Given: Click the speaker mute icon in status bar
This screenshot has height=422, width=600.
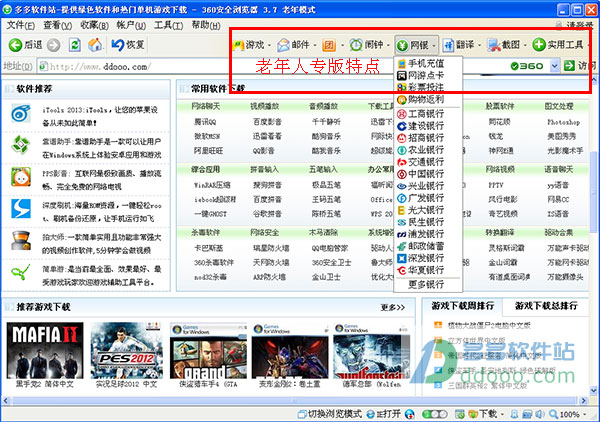Looking at the screenshot, I should coord(540,414).
